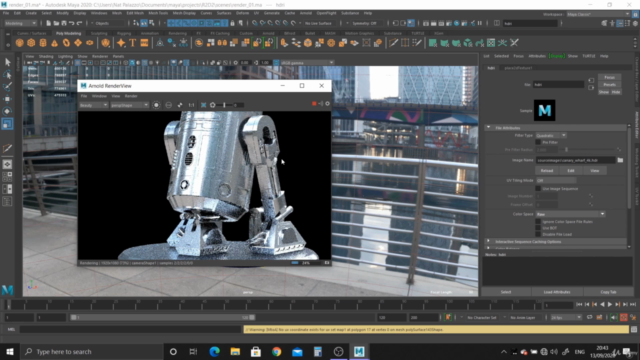The width and height of the screenshot is (640, 360).
Task: Create a polygon disc from the shelf
Action: click(x=89, y=43)
